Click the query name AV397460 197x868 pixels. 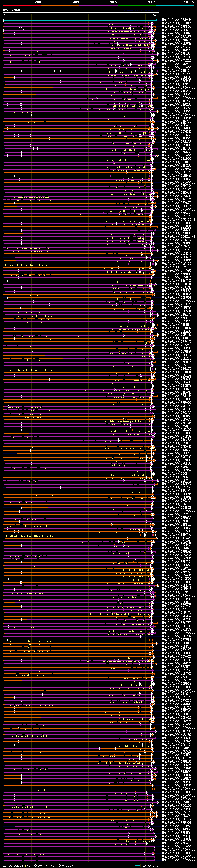(12, 10)
